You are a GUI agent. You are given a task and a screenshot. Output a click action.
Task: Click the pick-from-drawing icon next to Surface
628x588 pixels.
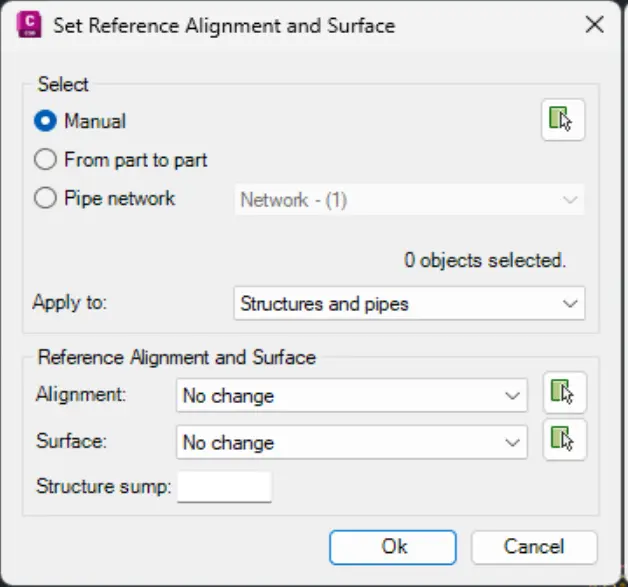pyautogui.click(x=564, y=440)
